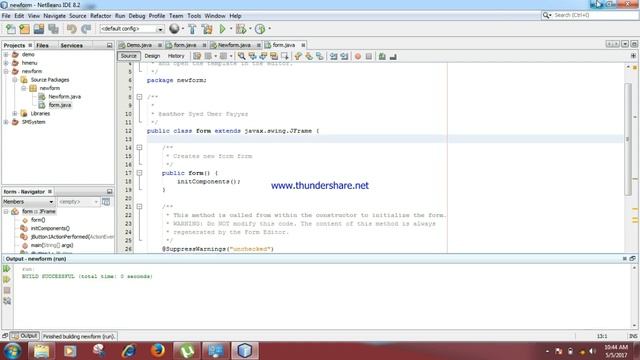Click the New Project toolbar icon

click(x=24, y=29)
